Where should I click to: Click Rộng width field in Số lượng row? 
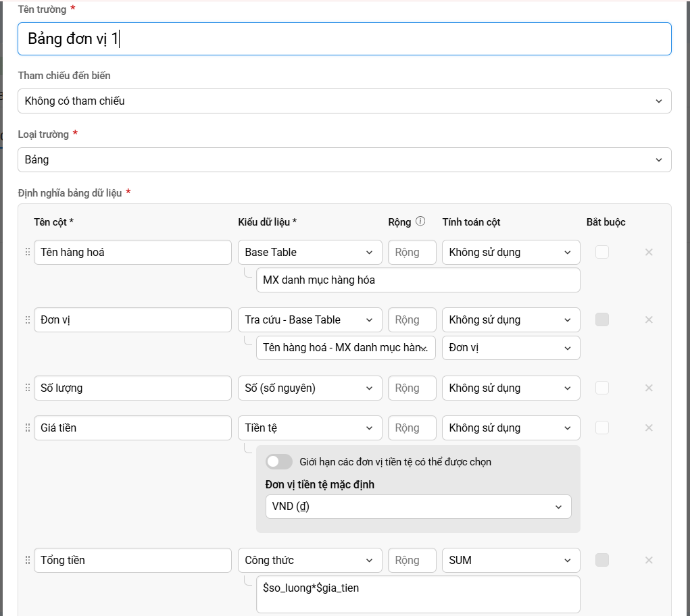tap(412, 388)
